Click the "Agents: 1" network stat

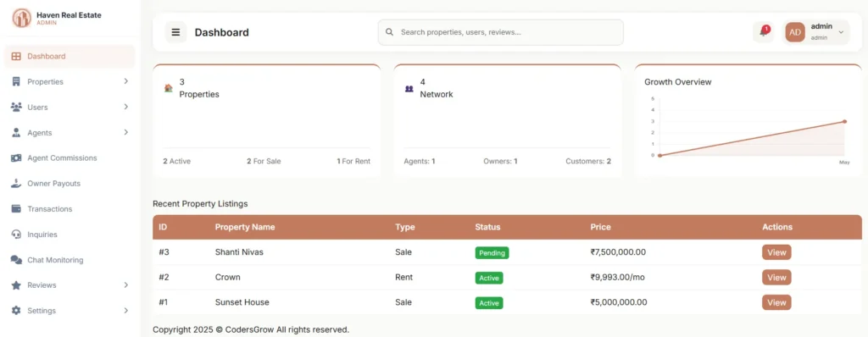(420, 162)
